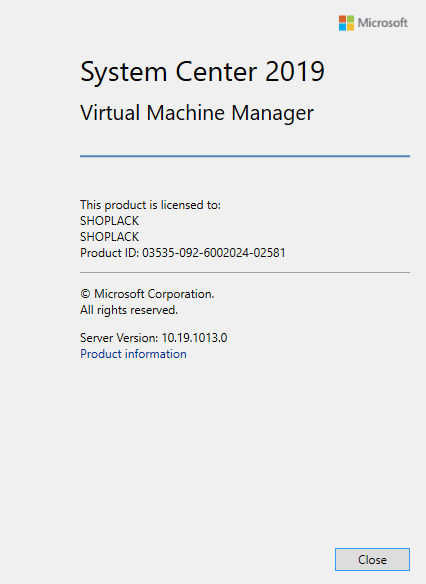The width and height of the screenshot is (426, 584).
Task: Select version number 10.19.1013.0
Action: coord(194,338)
